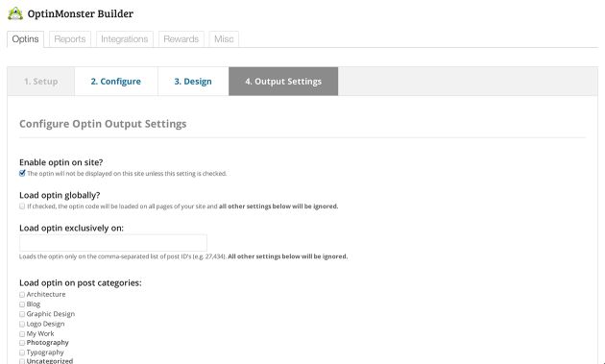Open the Integrations tab

[125, 39]
